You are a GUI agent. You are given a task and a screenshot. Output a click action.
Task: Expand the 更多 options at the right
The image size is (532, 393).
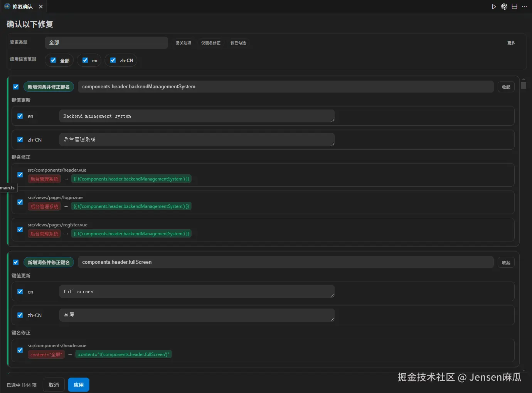pos(511,43)
